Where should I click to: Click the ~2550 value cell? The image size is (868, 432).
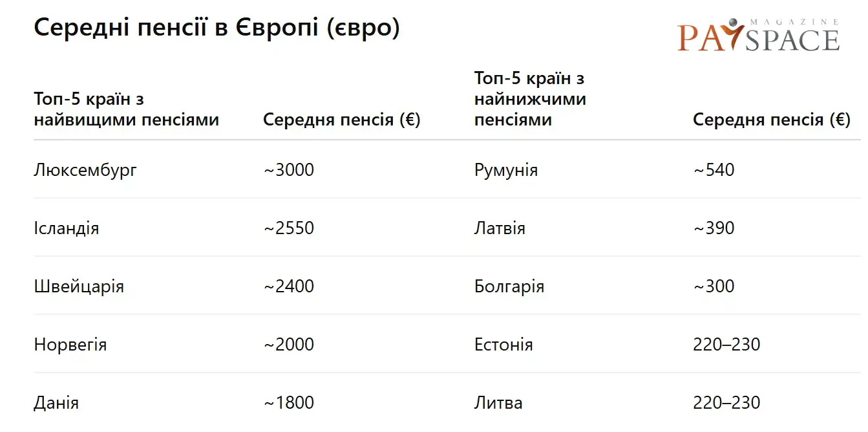(x=289, y=228)
